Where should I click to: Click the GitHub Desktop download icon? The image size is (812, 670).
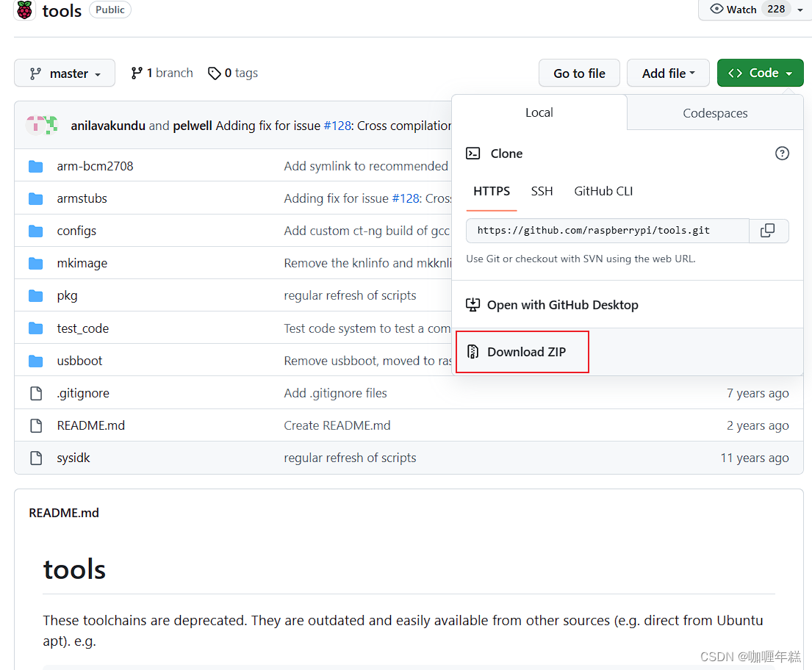pos(473,304)
